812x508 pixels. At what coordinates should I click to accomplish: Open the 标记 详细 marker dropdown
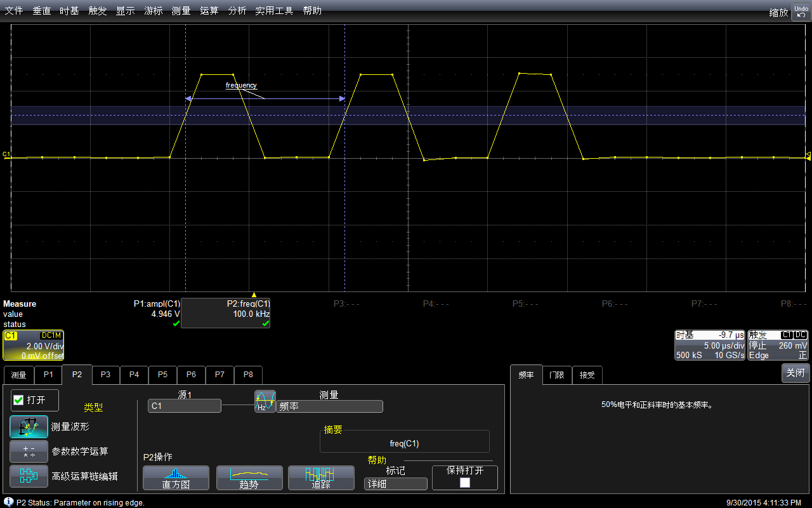tap(396, 484)
